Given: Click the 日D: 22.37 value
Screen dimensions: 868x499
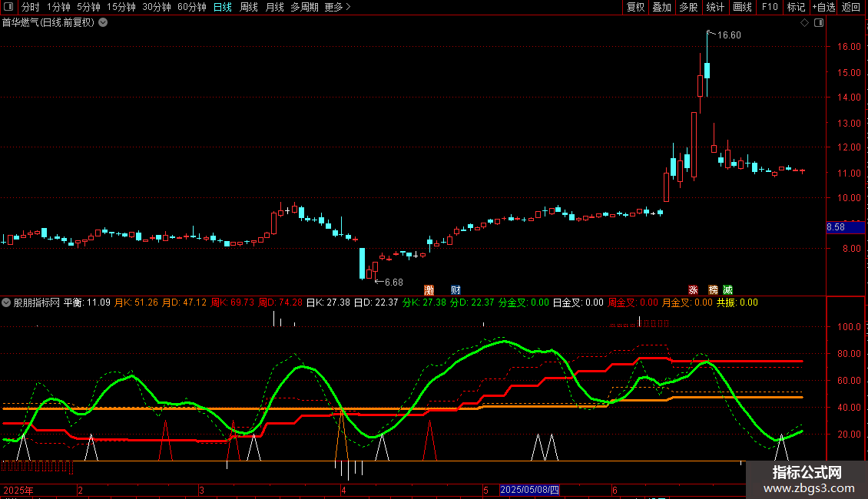Looking at the screenshot, I should (376, 302).
